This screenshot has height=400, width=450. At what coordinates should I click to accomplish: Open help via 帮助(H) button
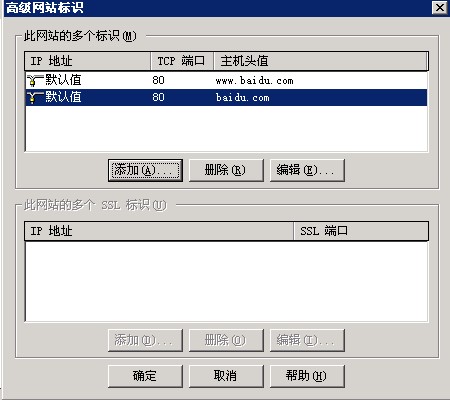(307, 376)
